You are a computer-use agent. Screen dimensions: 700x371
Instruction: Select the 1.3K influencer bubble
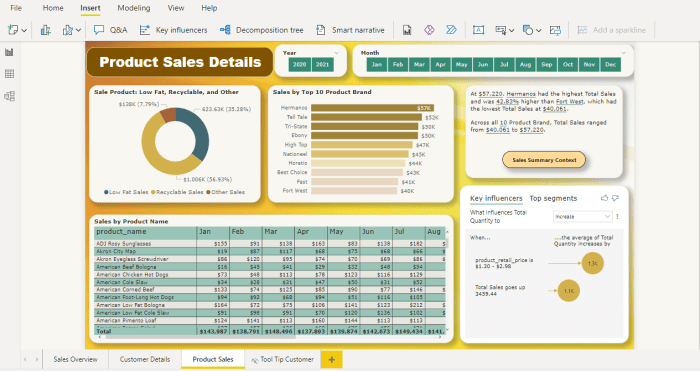tap(593, 263)
